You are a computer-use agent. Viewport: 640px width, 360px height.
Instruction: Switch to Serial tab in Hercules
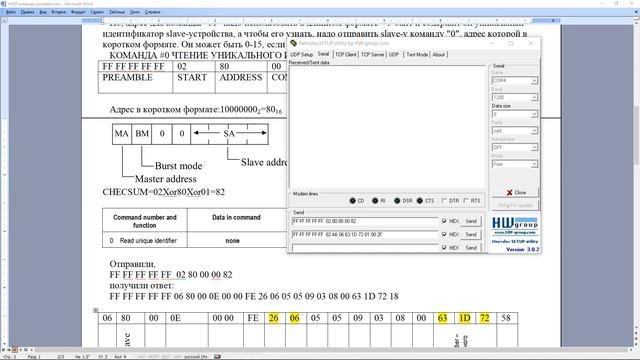pos(323,54)
